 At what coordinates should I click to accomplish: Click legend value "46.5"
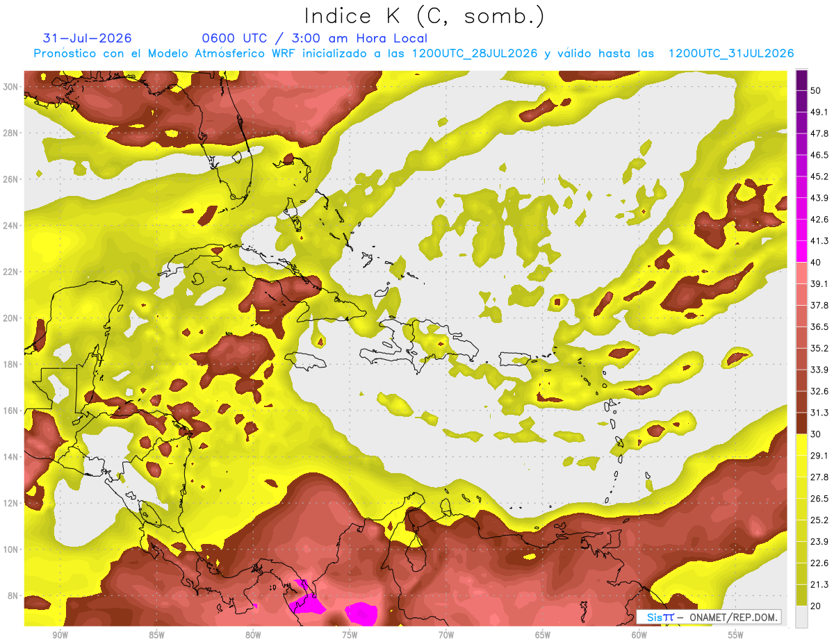pos(819,155)
